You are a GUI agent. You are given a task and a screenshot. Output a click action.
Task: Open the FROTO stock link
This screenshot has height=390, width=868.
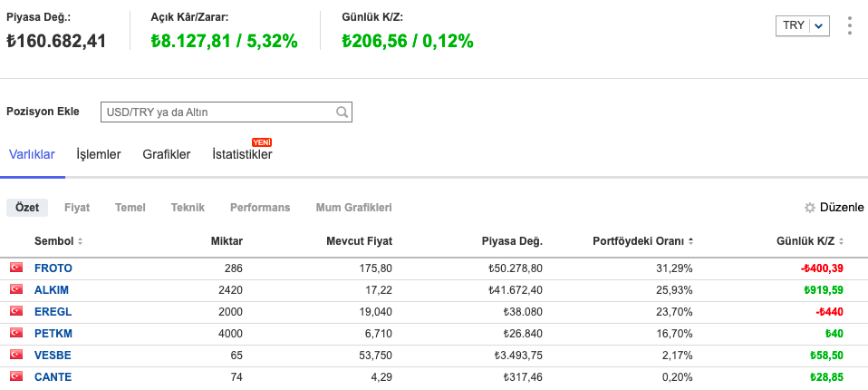pyautogui.click(x=53, y=268)
